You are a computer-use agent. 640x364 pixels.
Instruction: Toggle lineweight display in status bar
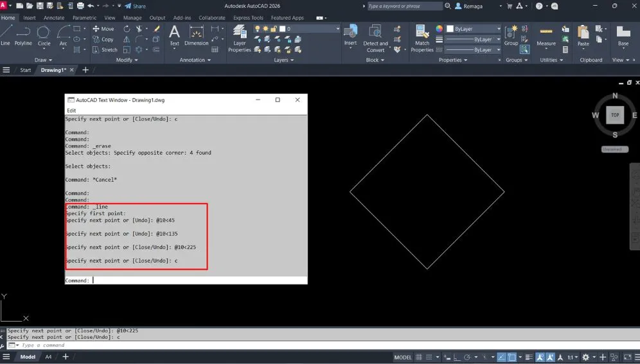click(x=529, y=357)
